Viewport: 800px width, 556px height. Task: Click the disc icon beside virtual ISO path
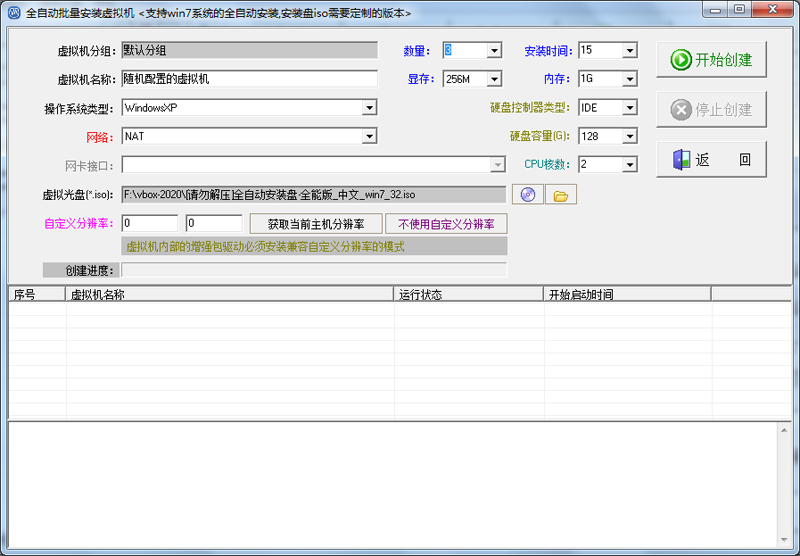point(527,194)
